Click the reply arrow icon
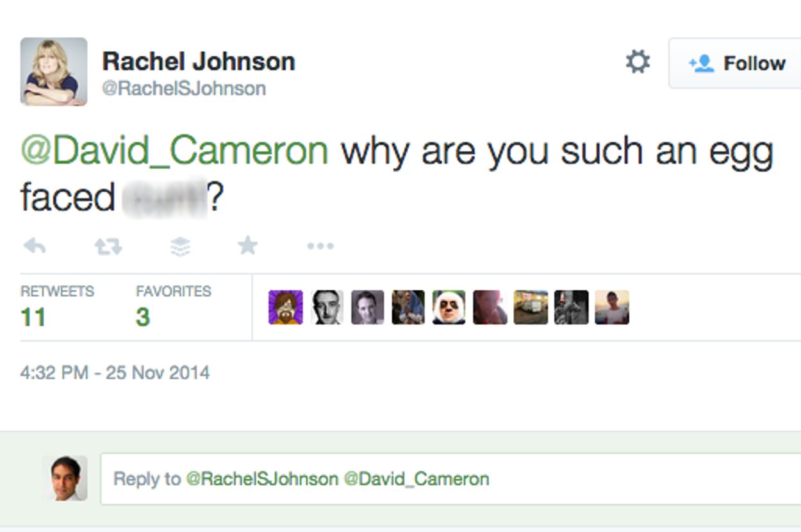 (35, 246)
